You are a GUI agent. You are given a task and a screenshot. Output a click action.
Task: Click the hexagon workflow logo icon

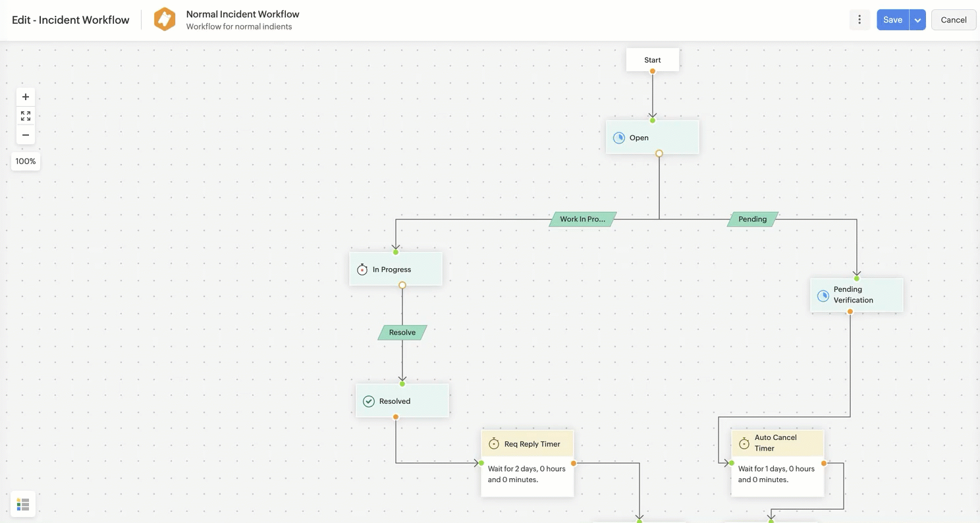tap(165, 19)
